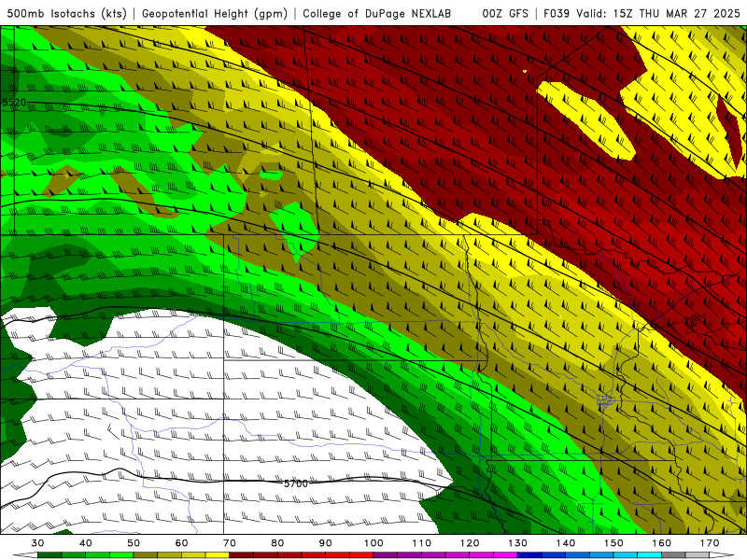Pick the cyan 155-160 legend swatch
The width and height of the screenshot is (747, 560).
click(649, 555)
